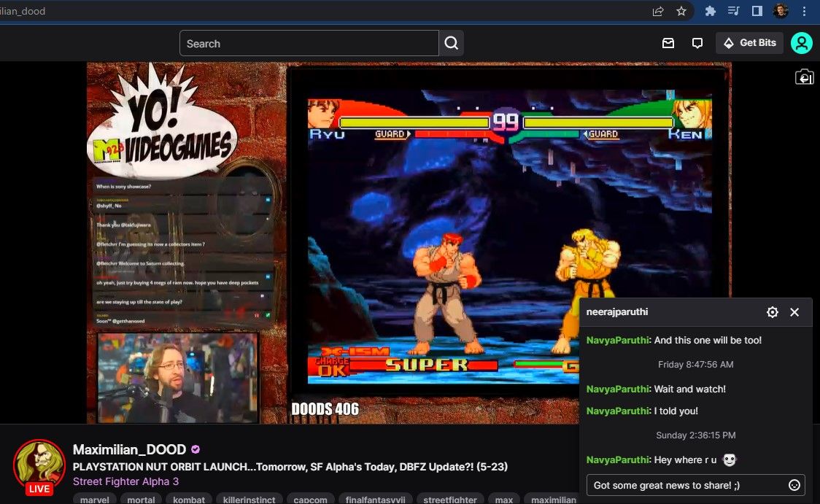
Task: Select the capcom tag
Action: pyautogui.click(x=310, y=500)
